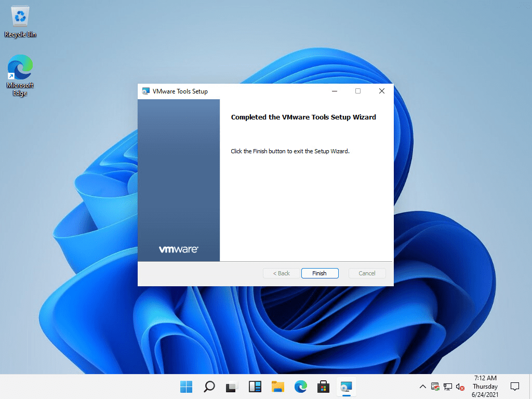The height and width of the screenshot is (399, 532).
Task: Open the notification center
Action: click(514, 387)
